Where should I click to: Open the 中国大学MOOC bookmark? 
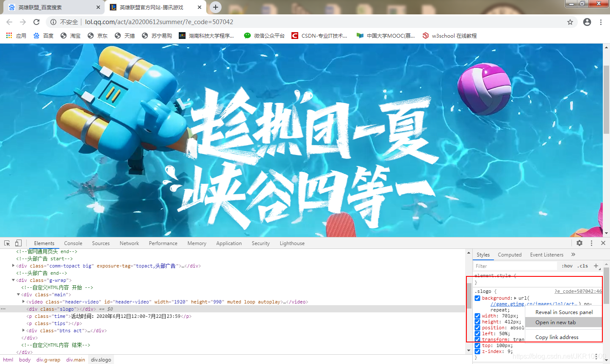385,36
